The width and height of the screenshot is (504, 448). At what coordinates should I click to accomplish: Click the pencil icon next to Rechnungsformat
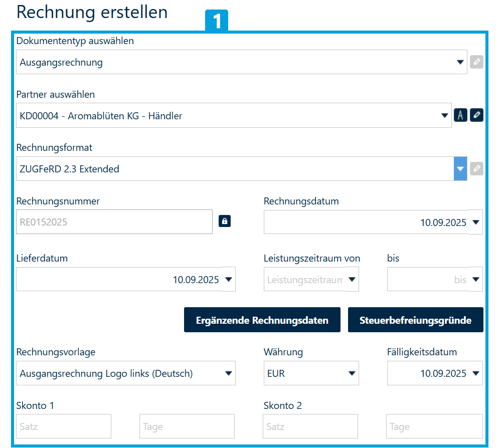pos(476,168)
